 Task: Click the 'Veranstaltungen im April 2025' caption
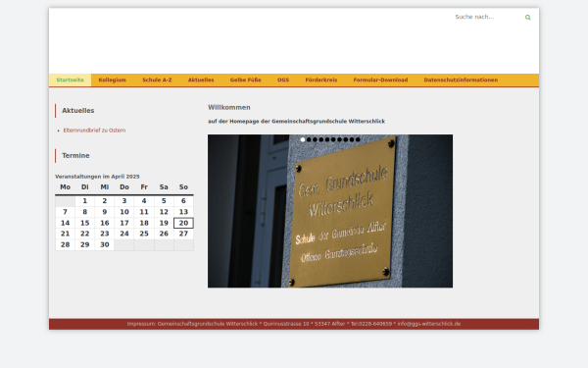(97, 177)
